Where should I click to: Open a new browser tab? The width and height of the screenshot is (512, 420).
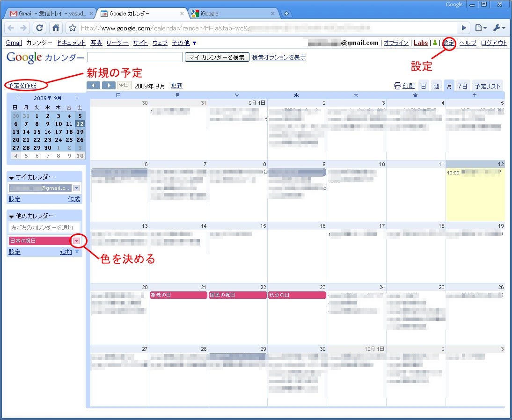tap(286, 14)
